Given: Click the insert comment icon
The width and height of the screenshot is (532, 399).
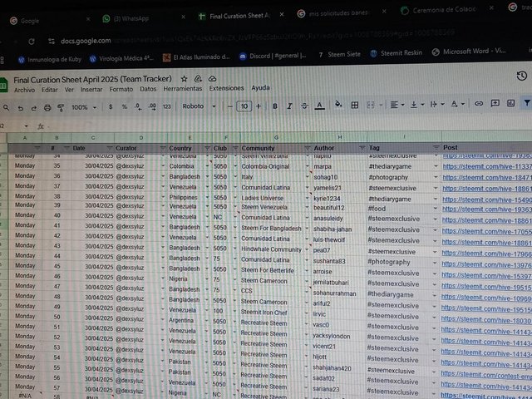Looking at the screenshot, I should pyautogui.click(x=495, y=103).
